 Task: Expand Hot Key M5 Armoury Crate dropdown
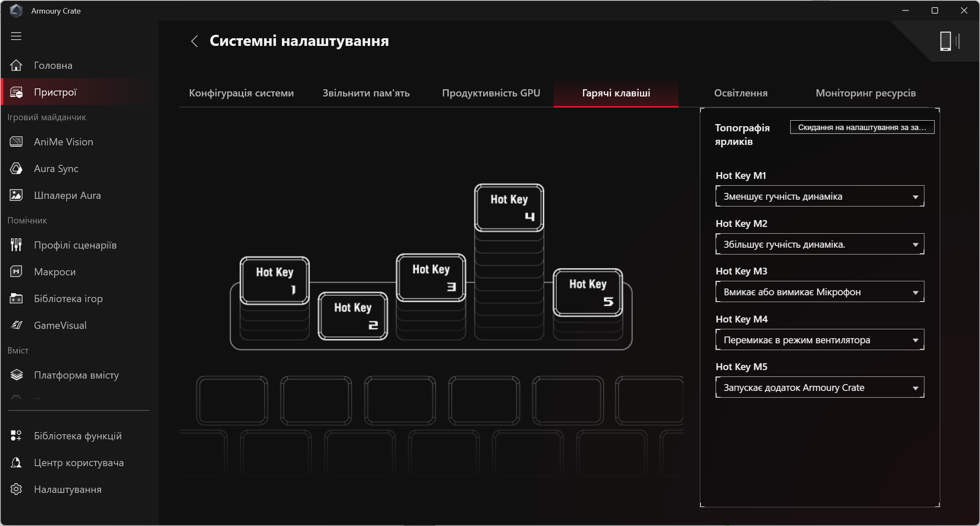click(819, 387)
